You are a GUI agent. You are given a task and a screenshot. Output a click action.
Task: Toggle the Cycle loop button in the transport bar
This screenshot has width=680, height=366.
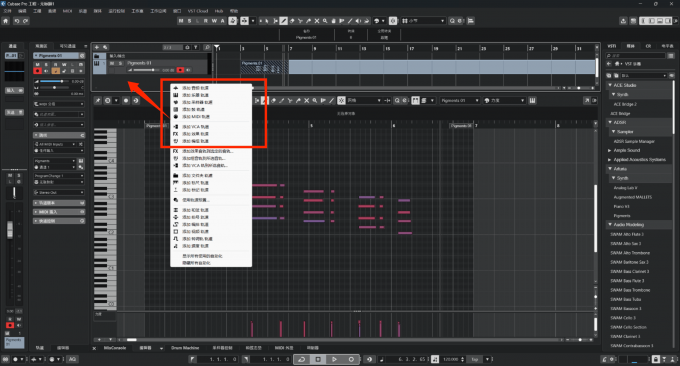(x=301, y=359)
